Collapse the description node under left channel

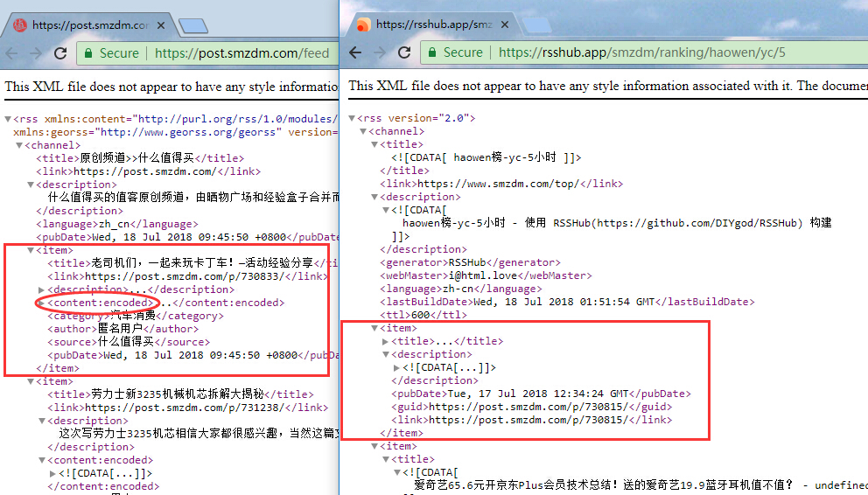coord(31,185)
